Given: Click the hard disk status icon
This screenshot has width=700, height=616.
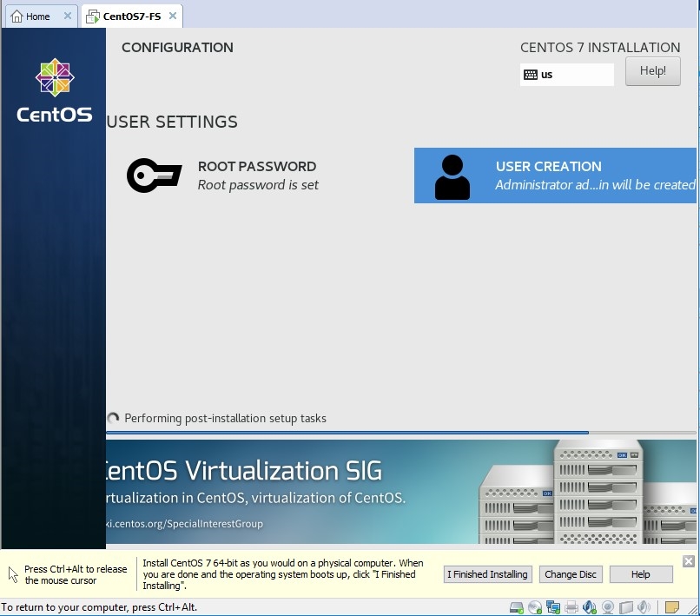Looking at the screenshot, I should (x=517, y=607).
